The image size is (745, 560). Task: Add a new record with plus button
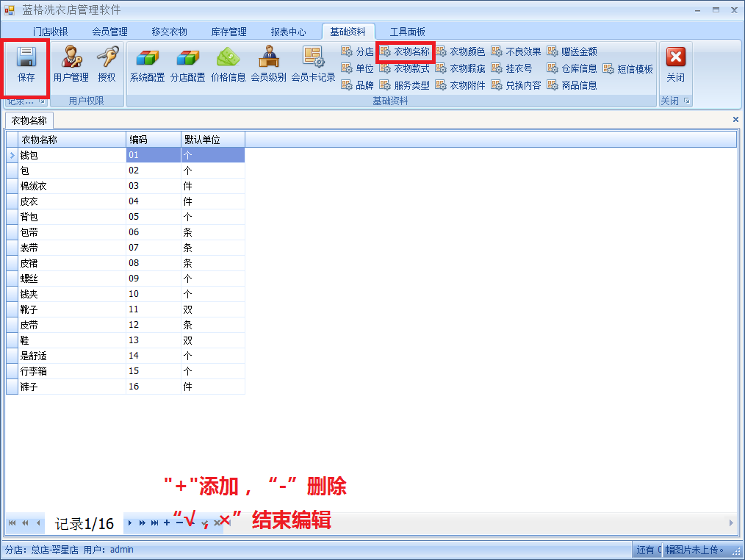[167, 523]
